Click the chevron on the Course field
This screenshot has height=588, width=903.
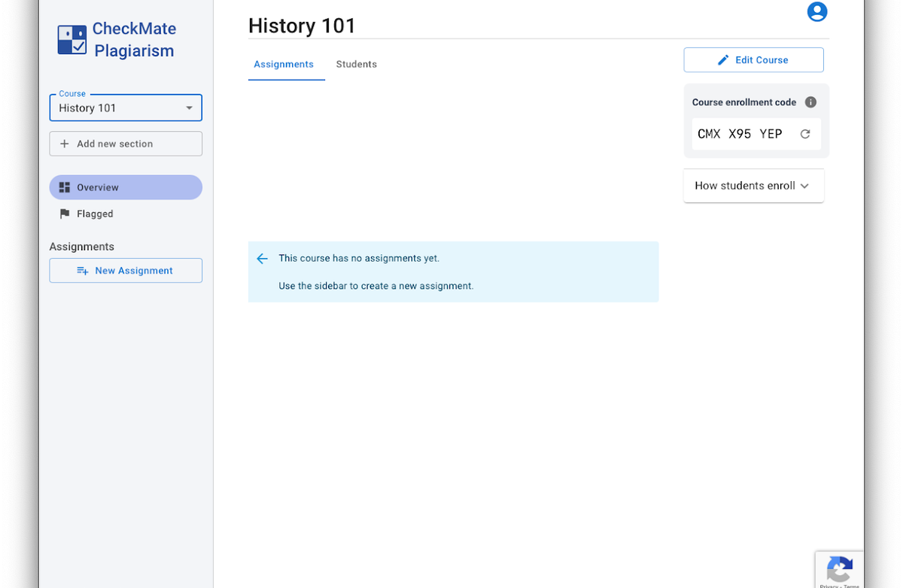[x=189, y=108]
